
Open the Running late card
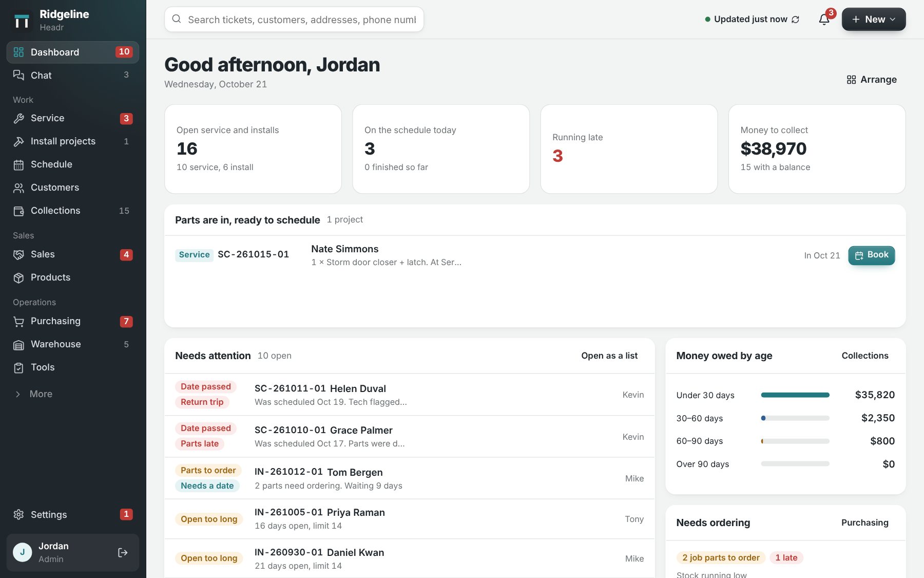click(629, 149)
